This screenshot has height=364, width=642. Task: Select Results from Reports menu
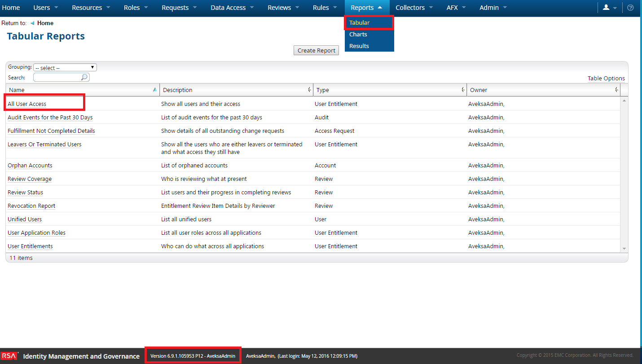(359, 46)
